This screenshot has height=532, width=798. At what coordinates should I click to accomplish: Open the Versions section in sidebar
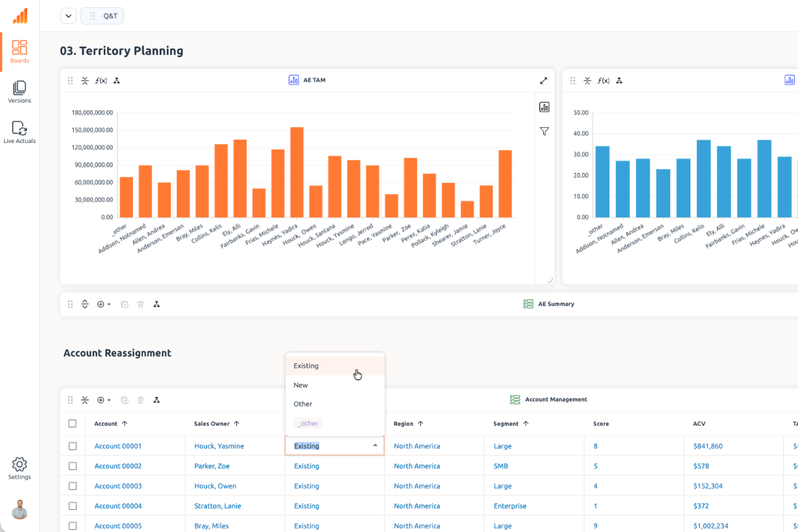click(x=19, y=92)
